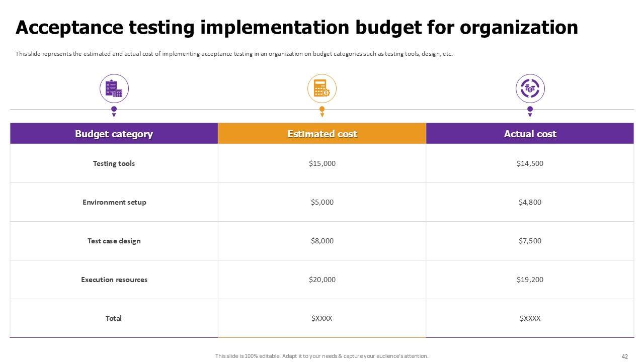Click the Total row label
Image resolution: width=644 pixels, height=362 pixels.
pos(114,318)
